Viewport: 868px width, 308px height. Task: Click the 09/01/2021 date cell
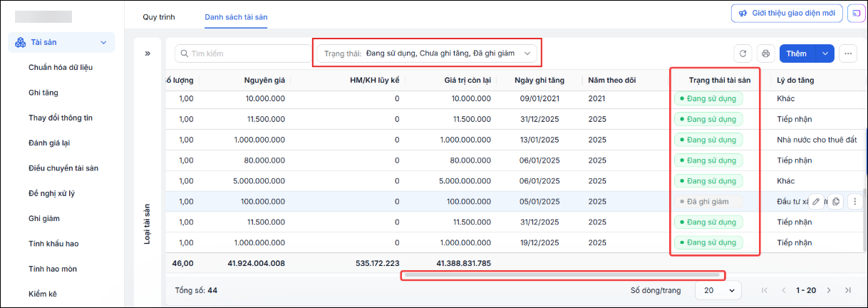point(539,98)
